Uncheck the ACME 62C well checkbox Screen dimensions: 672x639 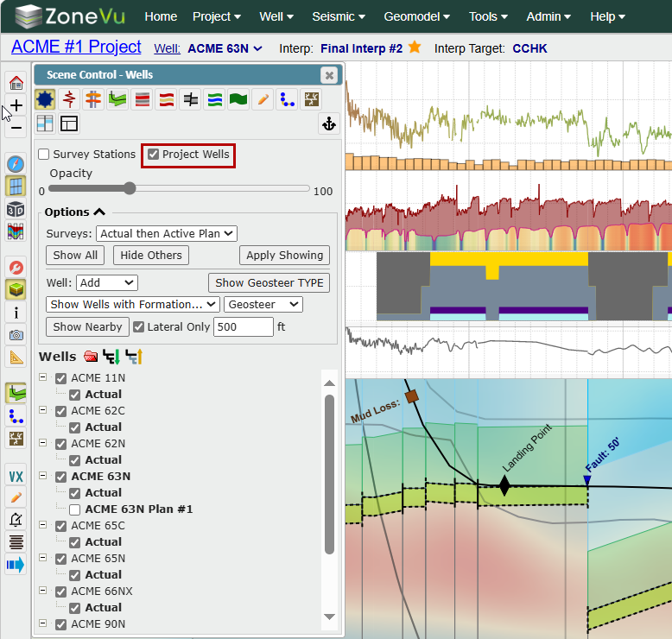coord(60,411)
